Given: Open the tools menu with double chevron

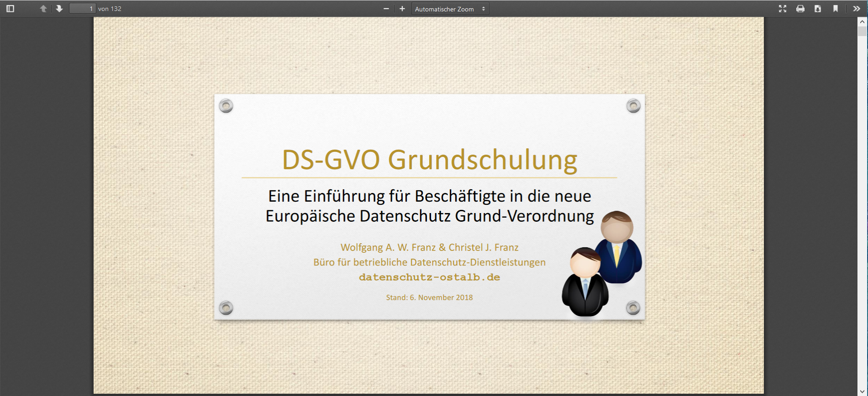Looking at the screenshot, I should [857, 9].
